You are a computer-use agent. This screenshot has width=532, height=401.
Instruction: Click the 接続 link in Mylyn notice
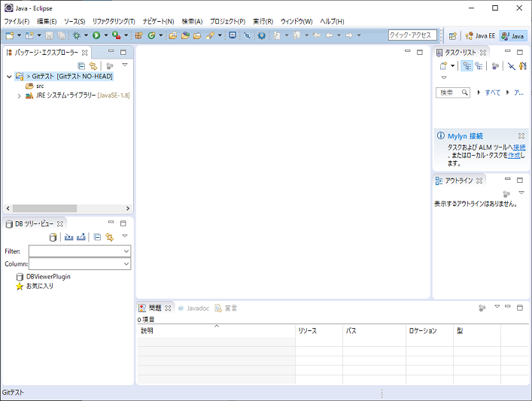(519, 147)
